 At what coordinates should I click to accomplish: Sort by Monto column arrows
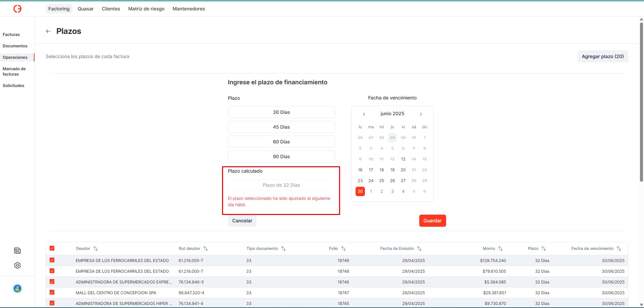pos(500,249)
